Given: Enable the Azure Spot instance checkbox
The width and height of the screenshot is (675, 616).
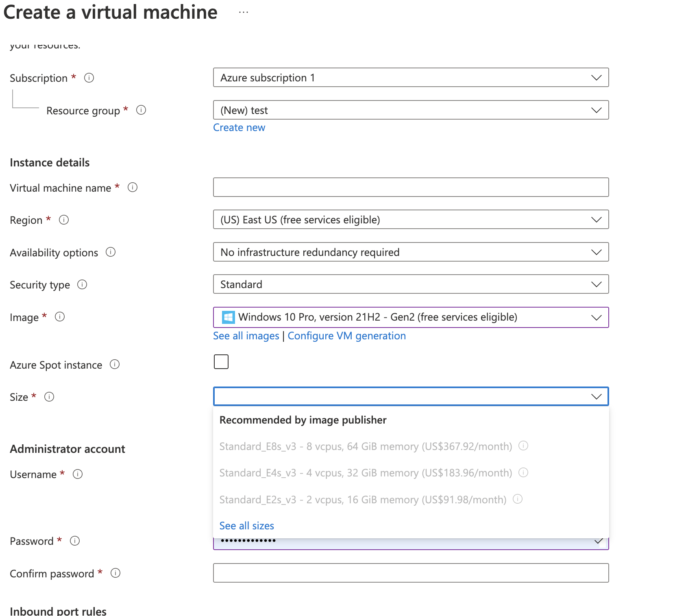Looking at the screenshot, I should pyautogui.click(x=221, y=362).
